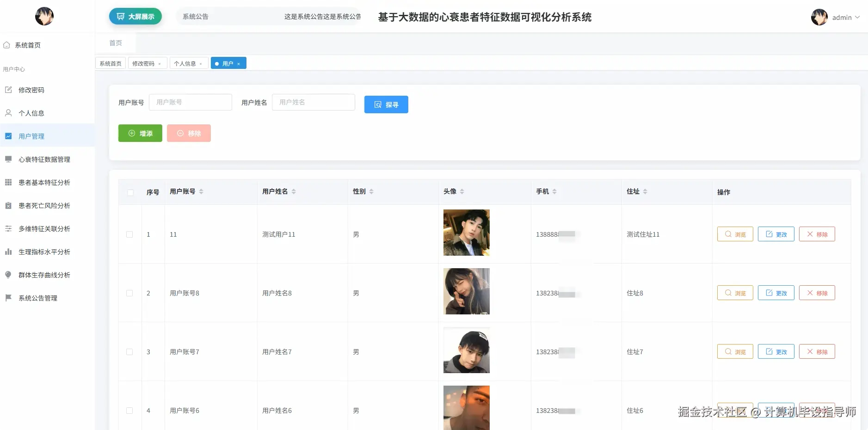Click 移除 for 用户姓名7 row
This screenshot has height=430, width=868.
coord(817,351)
